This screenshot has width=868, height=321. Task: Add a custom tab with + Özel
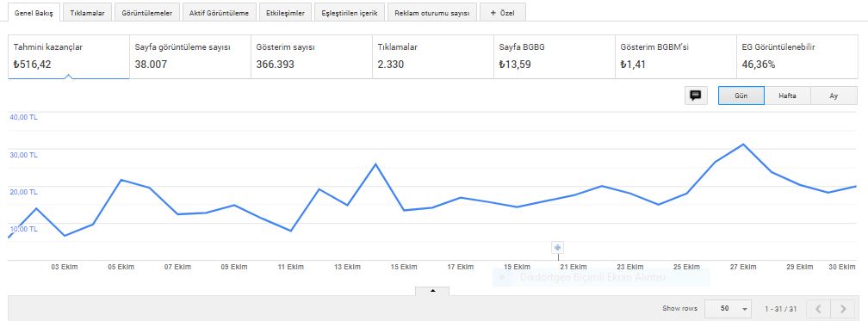point(503,13)
